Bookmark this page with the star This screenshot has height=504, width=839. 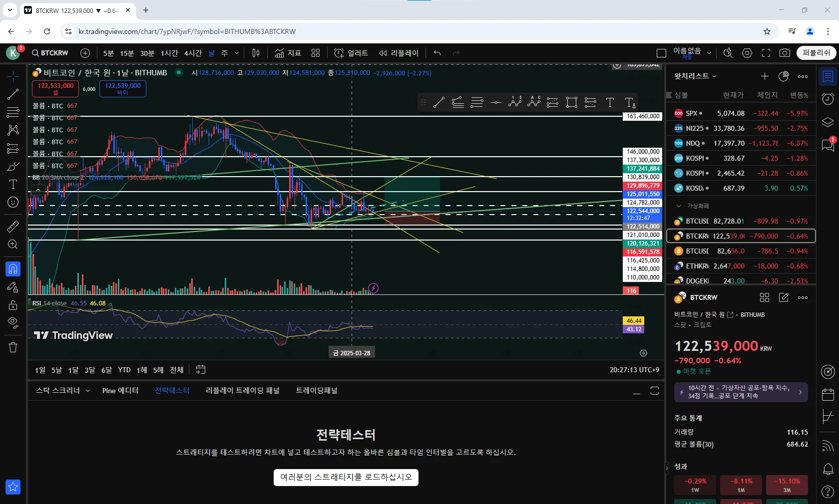[767, 31]
